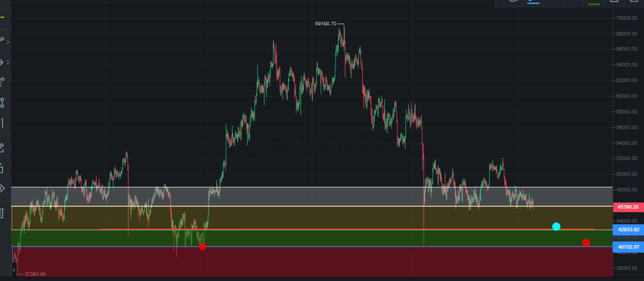Select the grey shaded price zone rectangle
This screenshot has height=281, width=644.
pyautogui.click(x=311, y=197)
